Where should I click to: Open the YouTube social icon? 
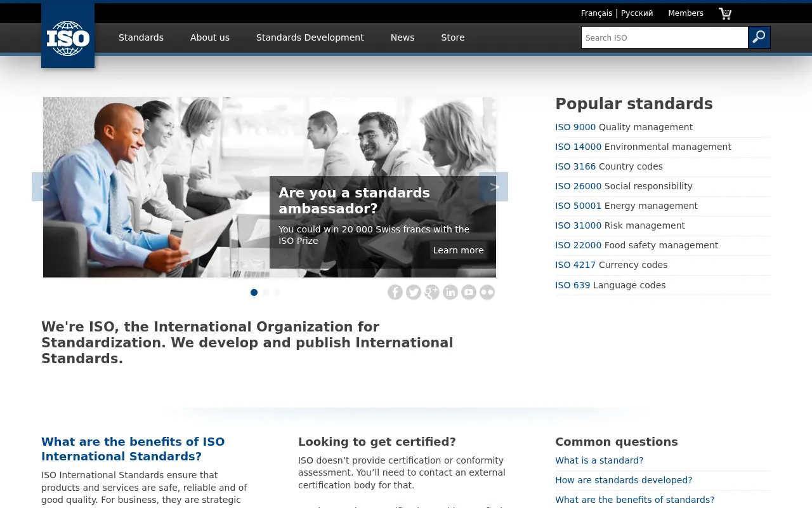pyautogui.click(x=469, y=292)
